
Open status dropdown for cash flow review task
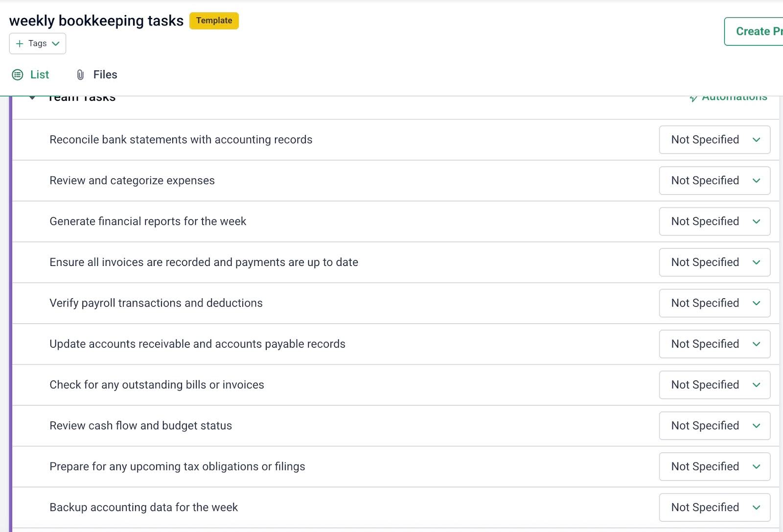pyautogui.click(x=714, y=426)
